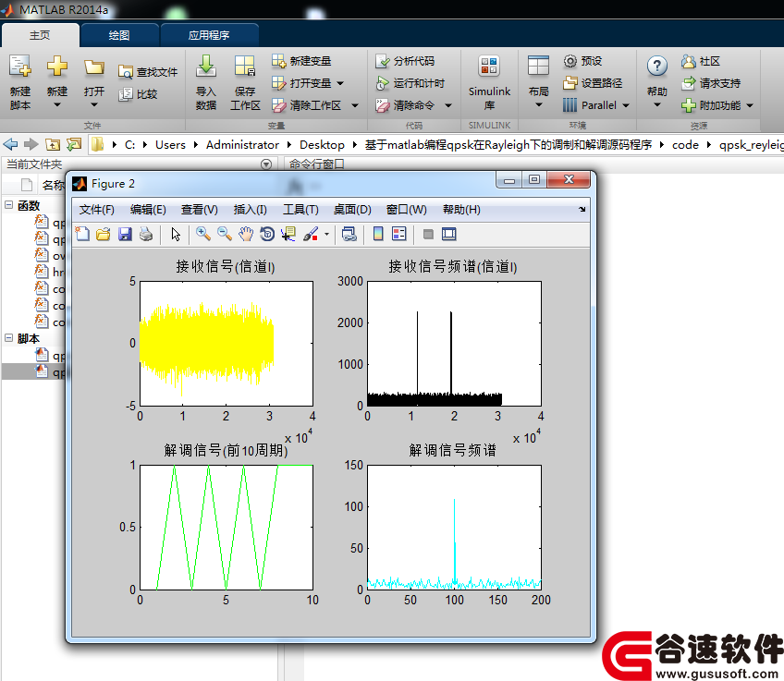Open the 打开 (Open) dropdown
Screen dimensions: 784x681
(x=94, y=105)
